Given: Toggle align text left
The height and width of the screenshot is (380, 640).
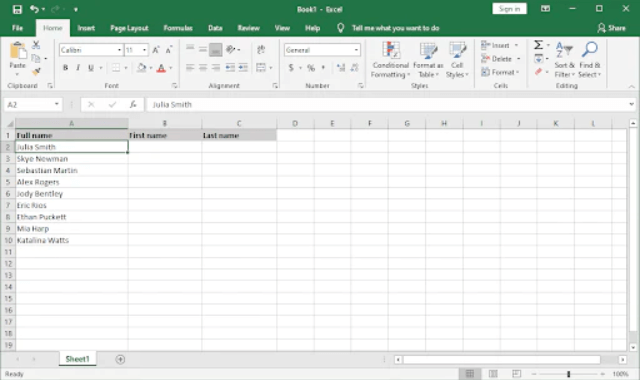Looking at the screenshot, I should pos(190,68).
